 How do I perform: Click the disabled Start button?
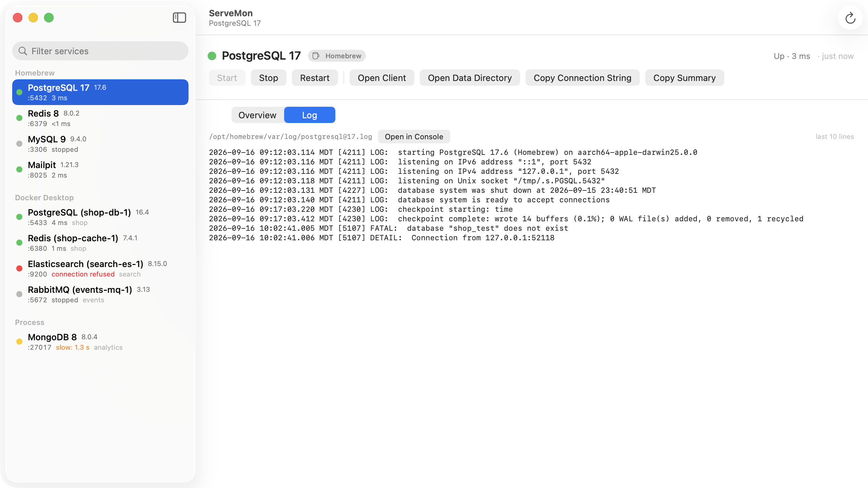[227, 78]
